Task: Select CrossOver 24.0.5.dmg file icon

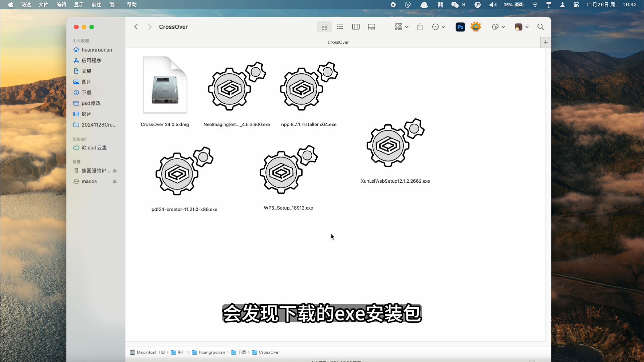Action: 165,84
